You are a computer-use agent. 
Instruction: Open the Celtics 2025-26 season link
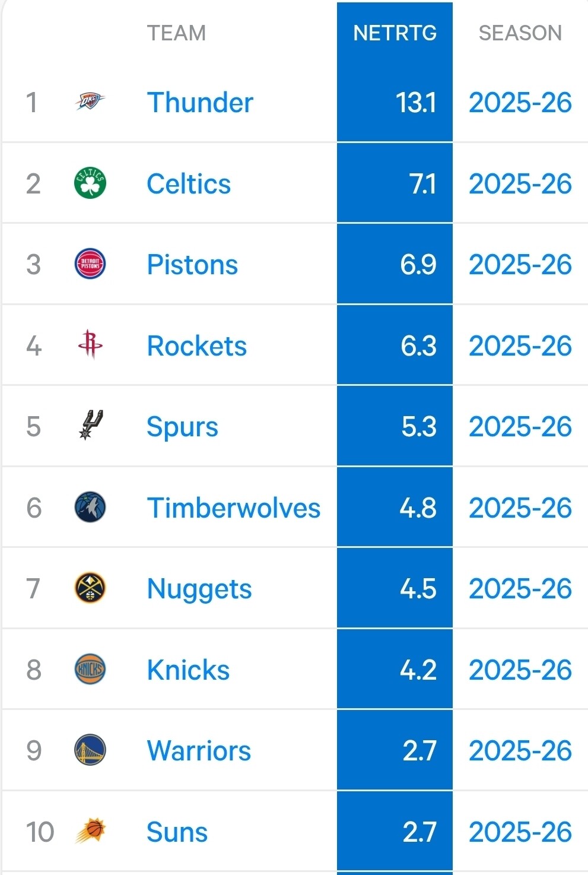[x=520, y=184]
